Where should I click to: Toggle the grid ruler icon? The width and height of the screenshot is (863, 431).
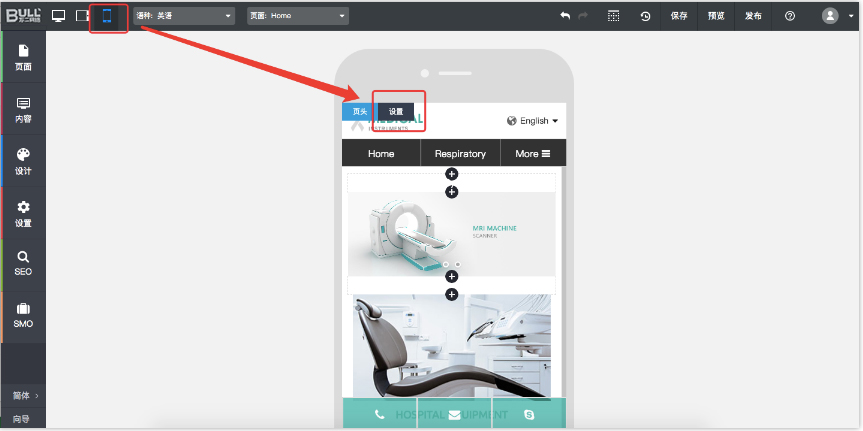point(613,16)
